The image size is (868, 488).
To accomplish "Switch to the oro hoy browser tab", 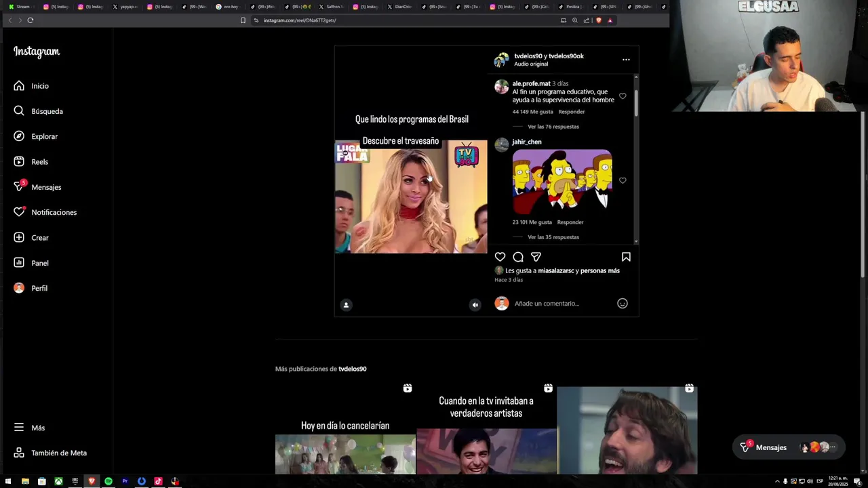I will coord(229,7).
